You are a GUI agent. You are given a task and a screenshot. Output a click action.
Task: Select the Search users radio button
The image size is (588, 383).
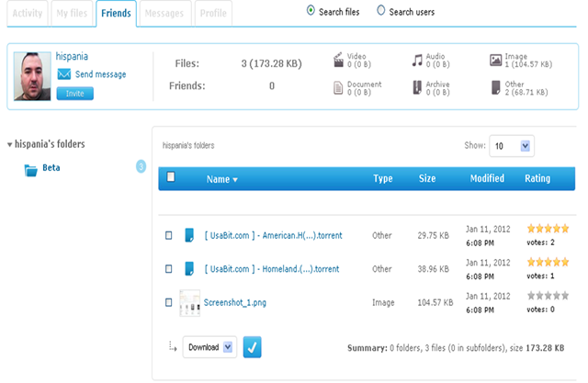point(380,10)
